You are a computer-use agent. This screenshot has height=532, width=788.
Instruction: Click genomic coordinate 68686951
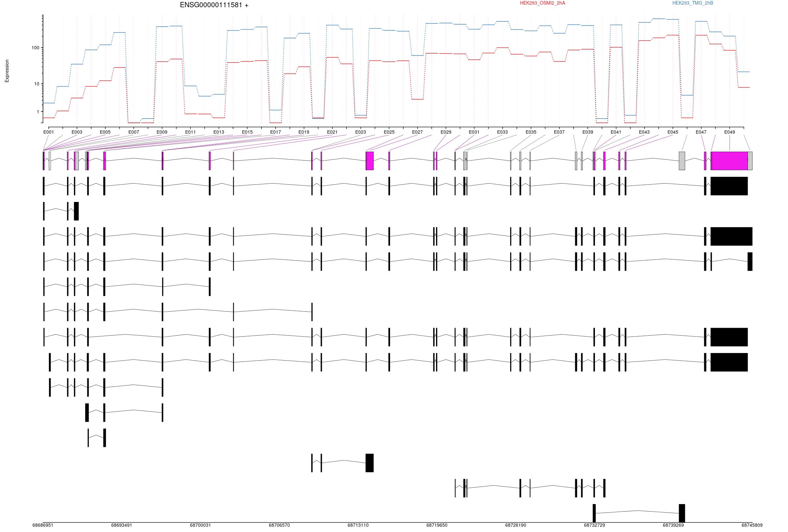coord(43,525)
